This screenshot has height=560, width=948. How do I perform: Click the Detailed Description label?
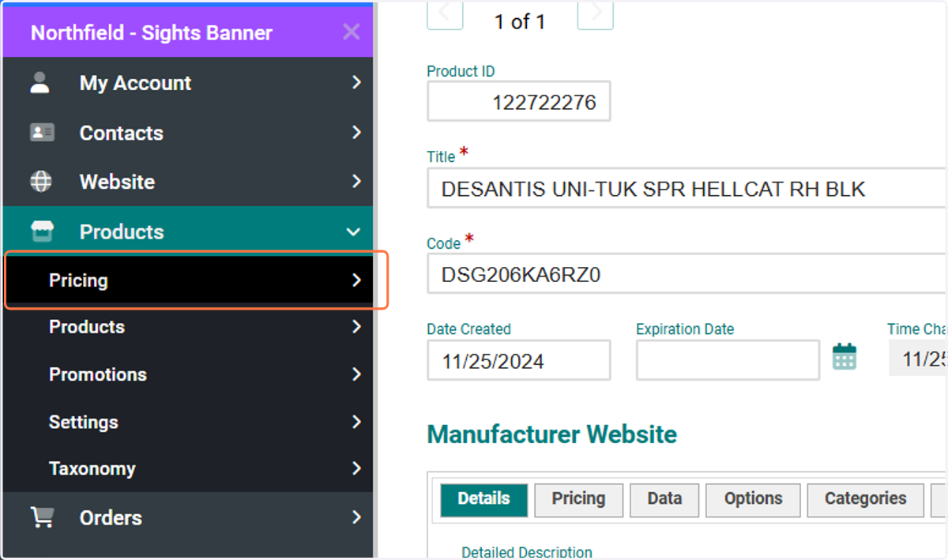pos(527,552)
